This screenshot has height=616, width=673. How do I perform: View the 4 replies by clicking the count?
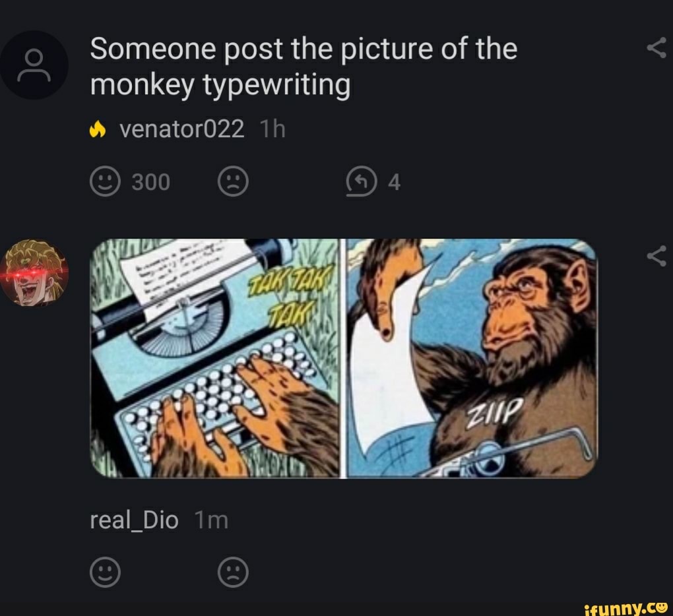pos(393,181)
